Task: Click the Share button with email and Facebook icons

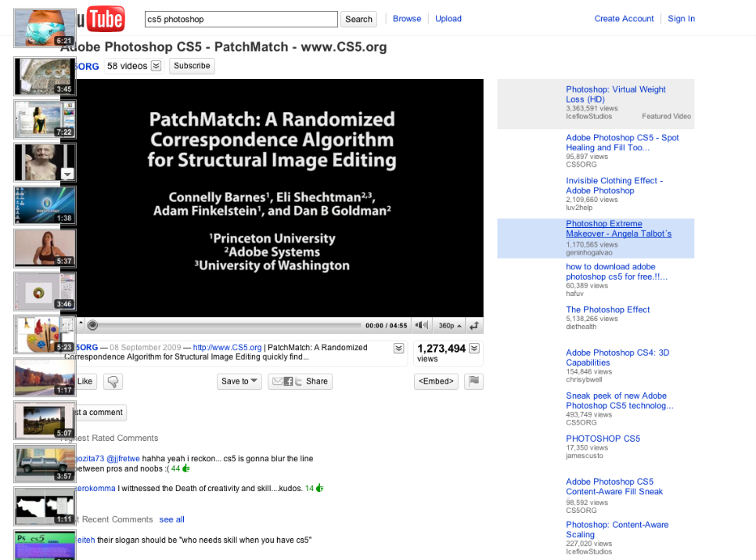Action: click(300, 381)
